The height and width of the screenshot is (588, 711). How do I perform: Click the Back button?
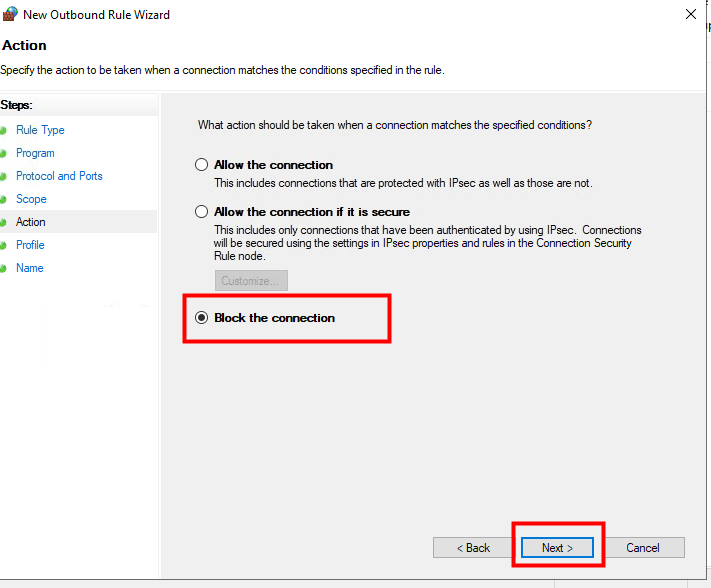point(473,548)
